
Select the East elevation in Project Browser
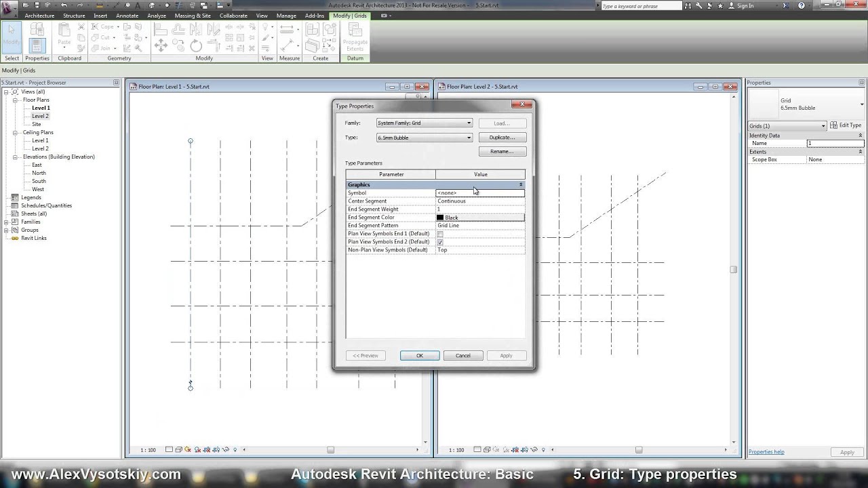coord(37,165)
